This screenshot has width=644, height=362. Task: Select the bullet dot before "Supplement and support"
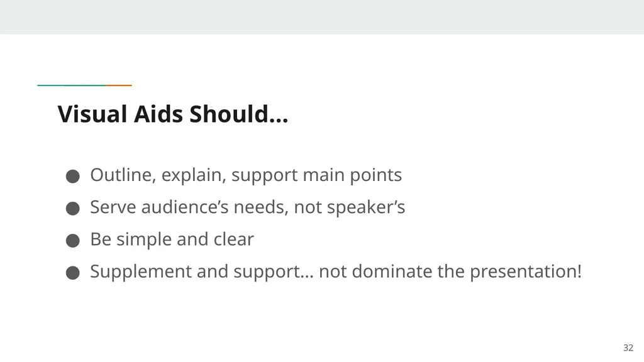click(x=73, y=273)
